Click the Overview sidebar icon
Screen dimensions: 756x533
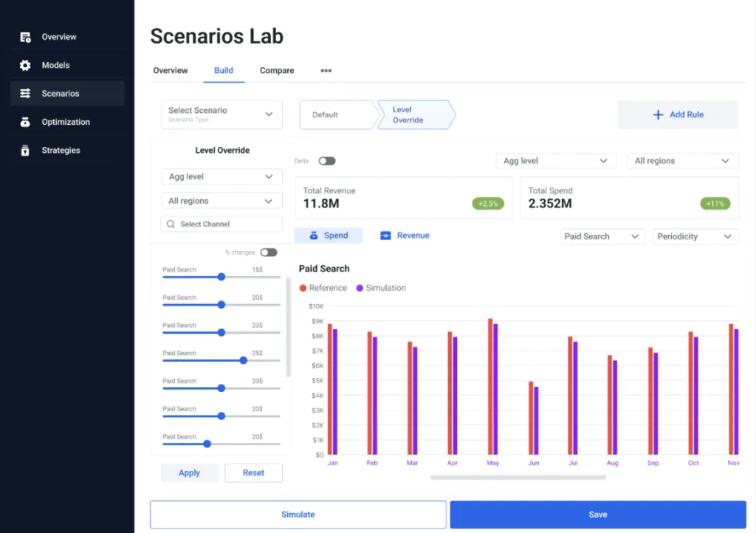[x=25, y=37]
